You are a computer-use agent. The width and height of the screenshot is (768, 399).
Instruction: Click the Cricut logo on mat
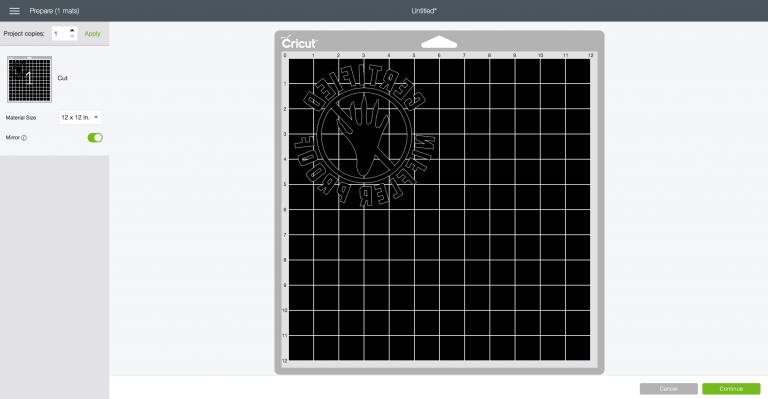[299, 42]
